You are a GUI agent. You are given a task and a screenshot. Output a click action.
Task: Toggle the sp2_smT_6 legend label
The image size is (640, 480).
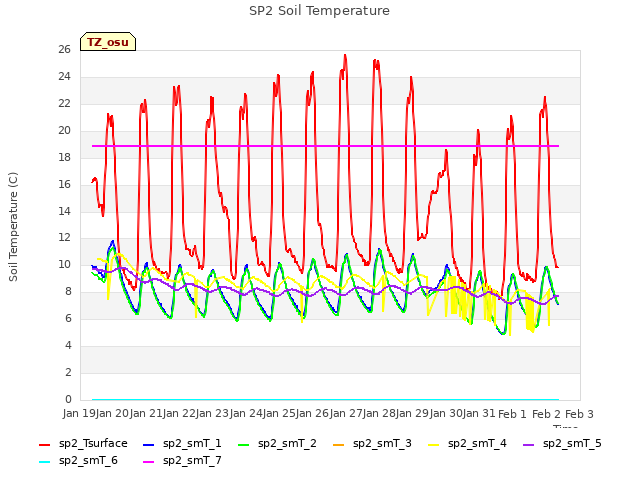[x=88, y=461]
